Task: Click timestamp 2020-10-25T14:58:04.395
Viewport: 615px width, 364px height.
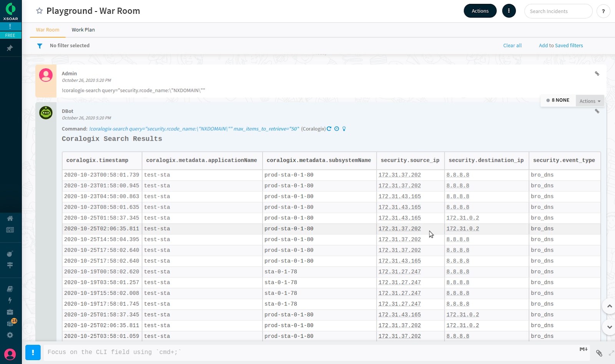Action: (101, 239)
